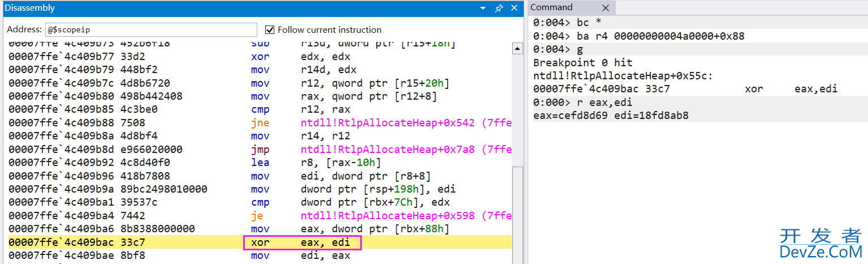Image resolution: width=868 pixels, height=264 pixels.
Task: Click the disassembly scrollbar up arrow
Action: pos(517,49)
